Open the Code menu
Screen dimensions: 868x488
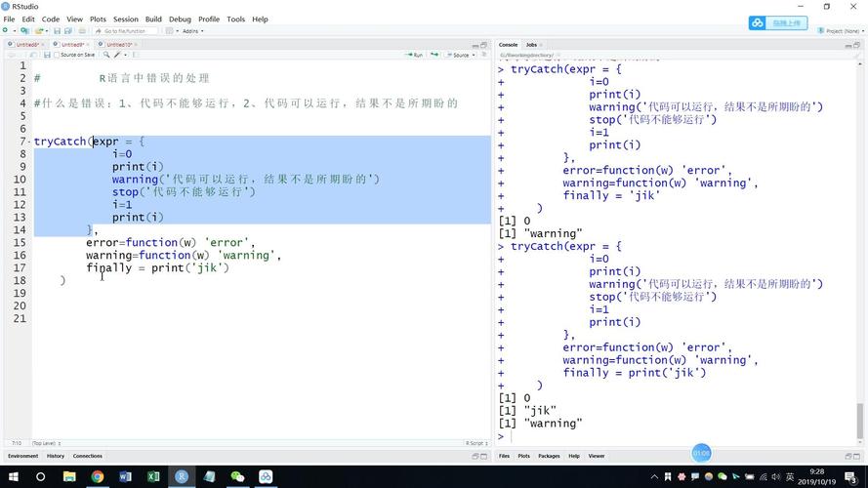click(51, 19)
